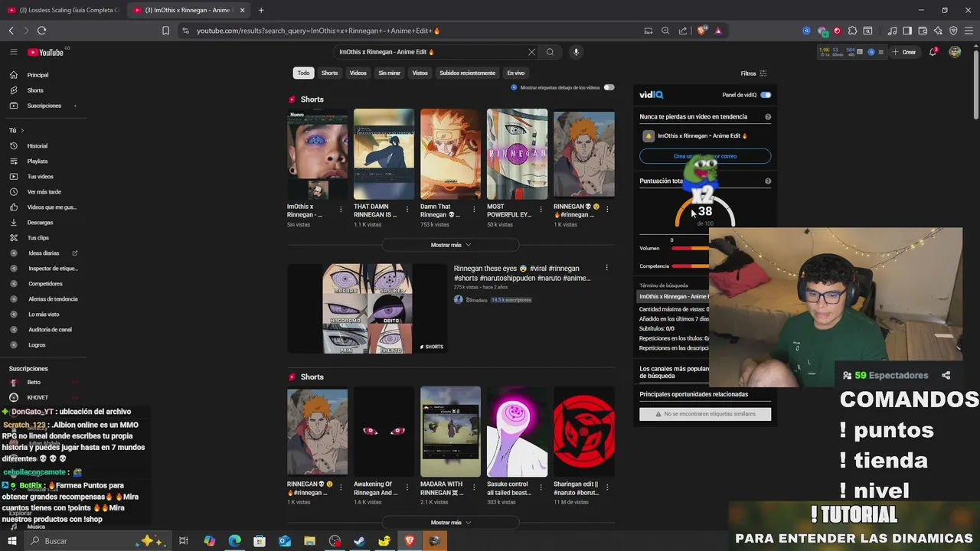Open options for Awakening Of Rinnegan short
The image size is (980, 551).
click(407, 487)
